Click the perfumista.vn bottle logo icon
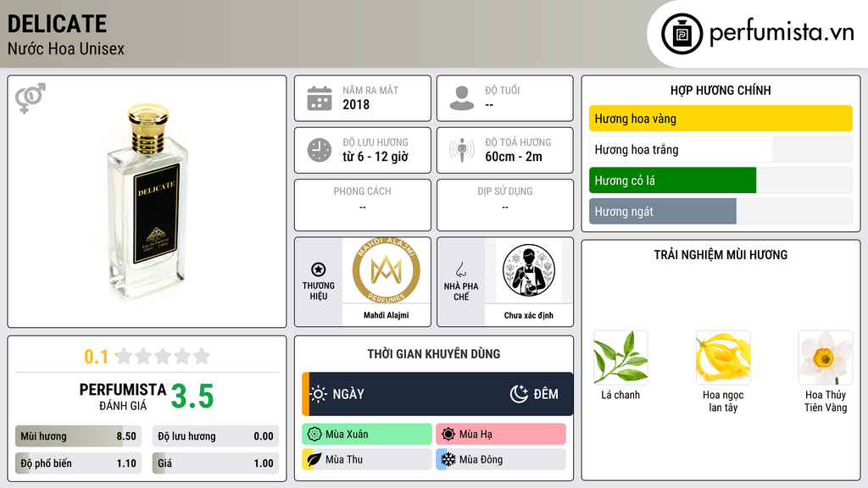 682,34
